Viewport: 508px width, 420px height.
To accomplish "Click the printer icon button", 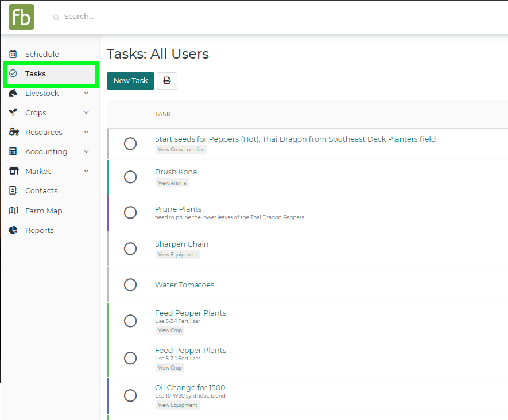I will pos(167,81).
